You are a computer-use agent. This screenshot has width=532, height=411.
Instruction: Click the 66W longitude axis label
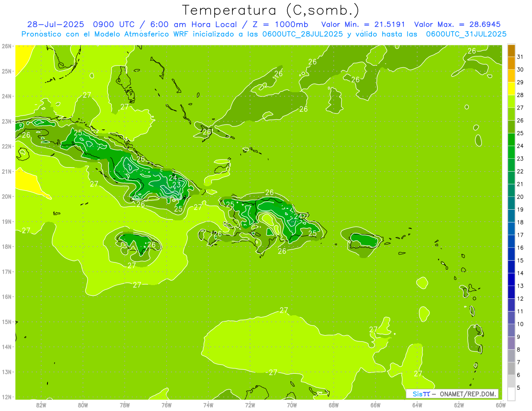[x=376, y=405]
